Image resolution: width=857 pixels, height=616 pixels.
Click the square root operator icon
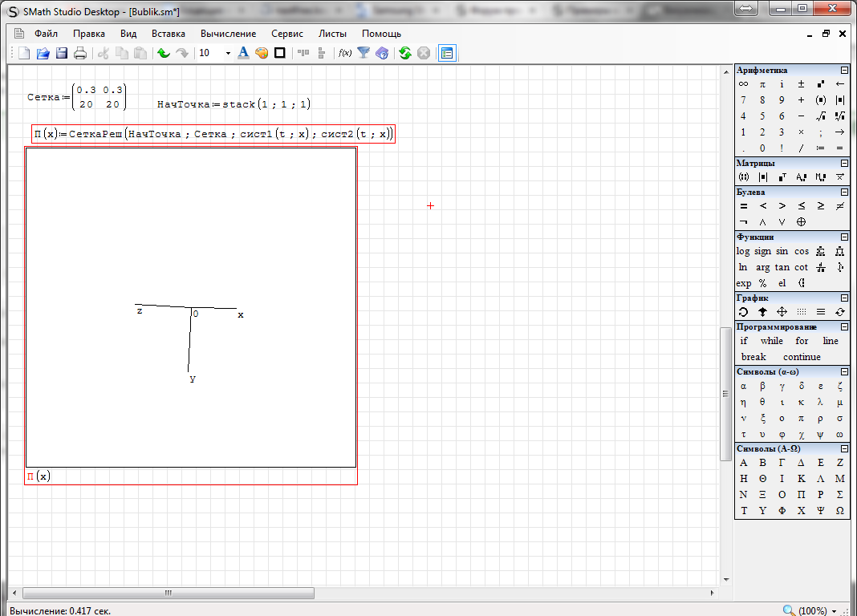tap(820, 116)
